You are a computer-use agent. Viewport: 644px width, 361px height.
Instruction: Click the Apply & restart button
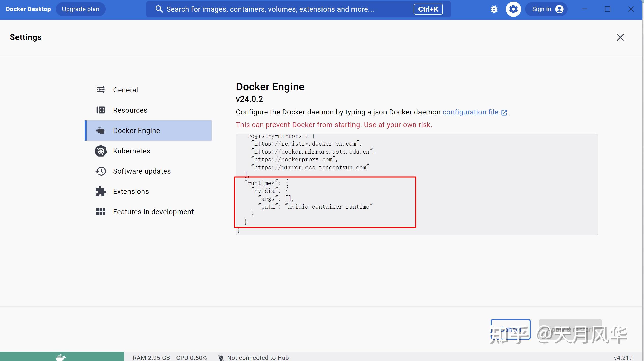pyautogui.click(x=570, y=329)
